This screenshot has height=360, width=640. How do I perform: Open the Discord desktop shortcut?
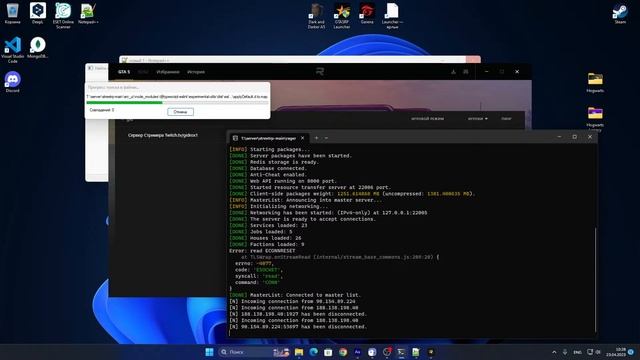[x=13, y=82]
